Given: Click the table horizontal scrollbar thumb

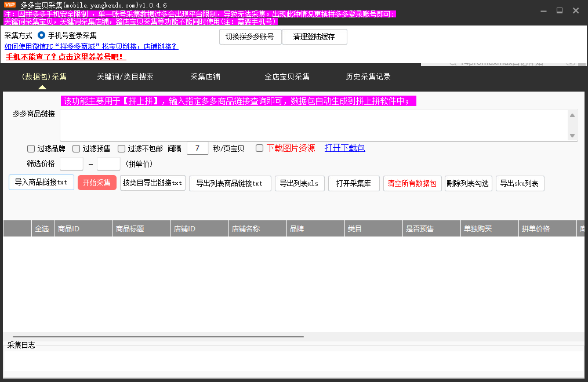Looking at the screenshot, I should click(158, 337).
